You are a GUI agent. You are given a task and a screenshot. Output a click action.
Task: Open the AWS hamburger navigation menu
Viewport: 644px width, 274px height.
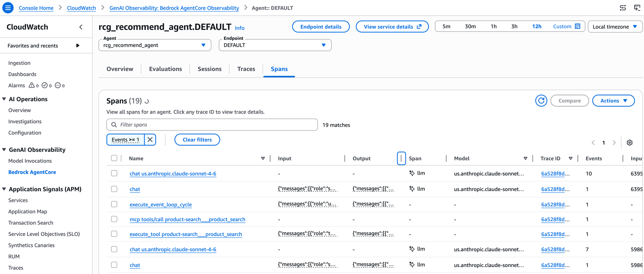pos(8,8)
